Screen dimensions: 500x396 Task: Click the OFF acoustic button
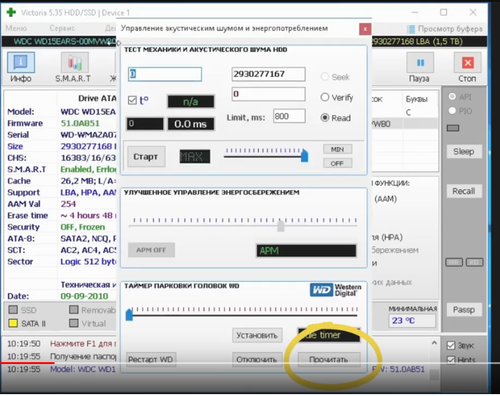point(337,163)
